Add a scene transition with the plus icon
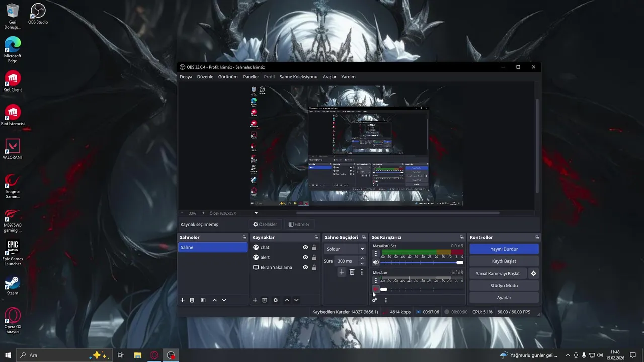 pyautogui.click(x=342, y=272)
